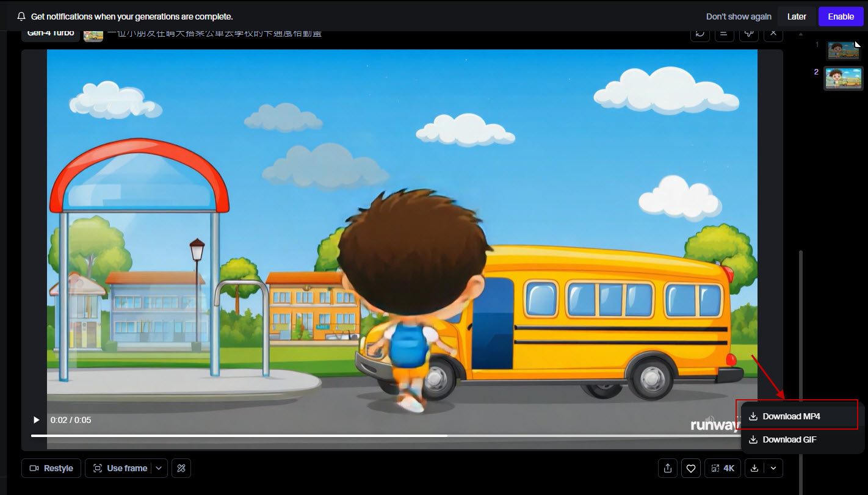Play the generated video
Image resolution: width=868 pixels, height=495 pixels.
(x=36, y=420)
